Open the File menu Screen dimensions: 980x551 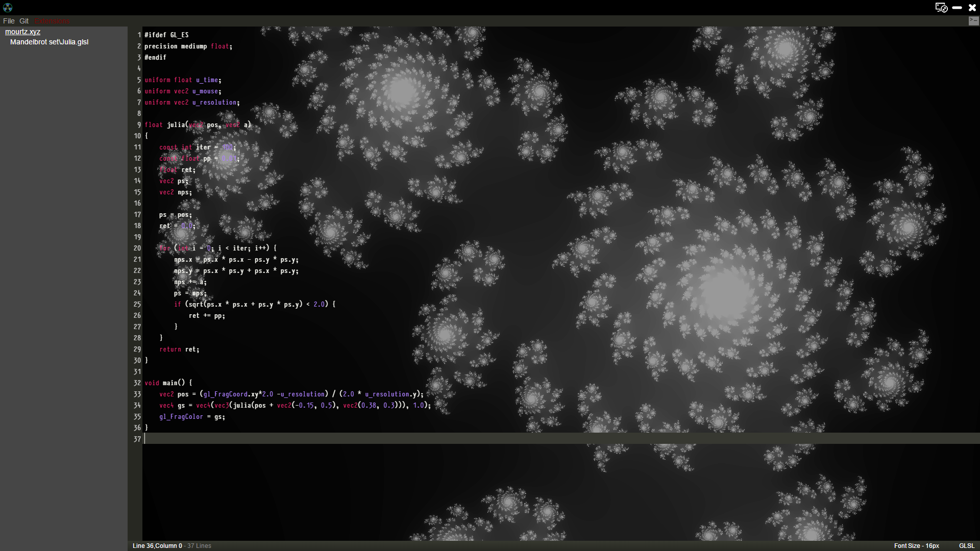[9, 21]
